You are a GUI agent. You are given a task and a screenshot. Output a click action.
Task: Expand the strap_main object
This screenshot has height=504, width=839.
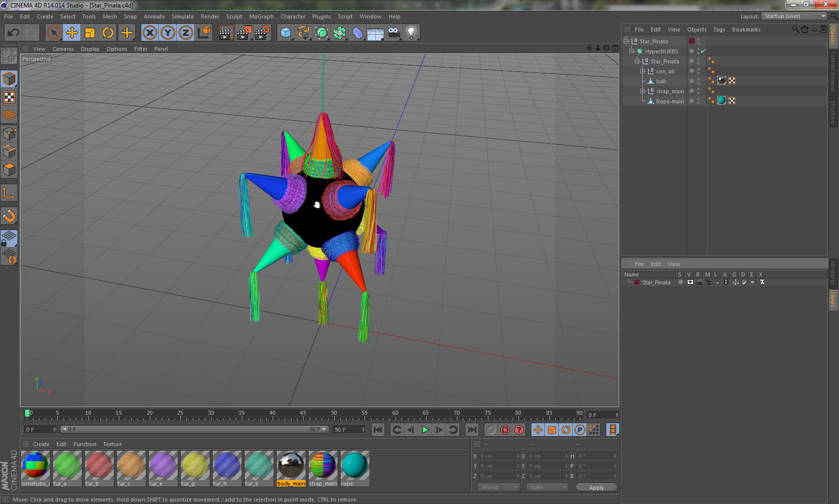point(643,91)
